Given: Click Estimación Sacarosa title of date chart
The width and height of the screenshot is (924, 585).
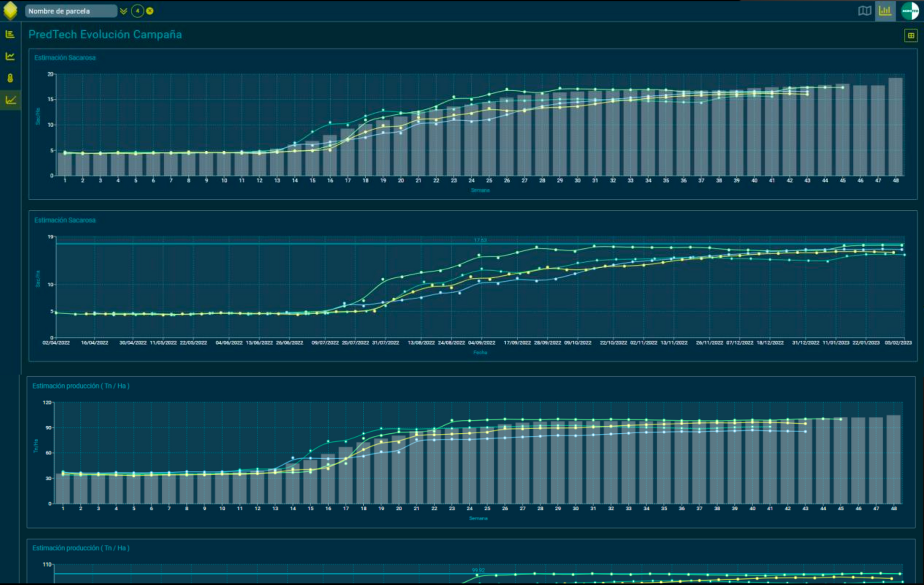Looking at the screenshot, I should coord(65,220).
